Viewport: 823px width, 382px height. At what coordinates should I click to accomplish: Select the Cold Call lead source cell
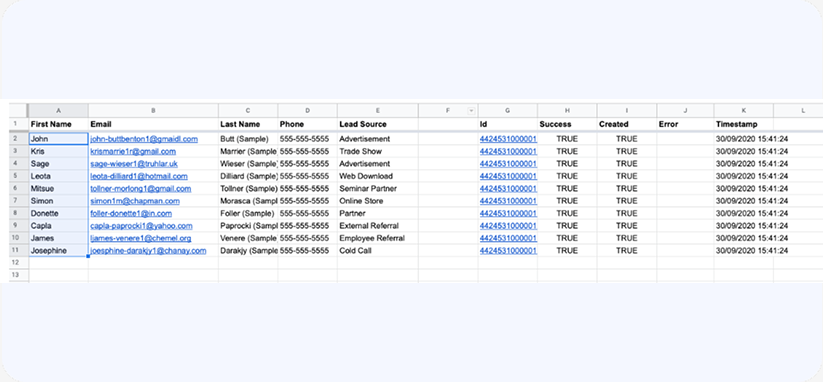[378, 251]
